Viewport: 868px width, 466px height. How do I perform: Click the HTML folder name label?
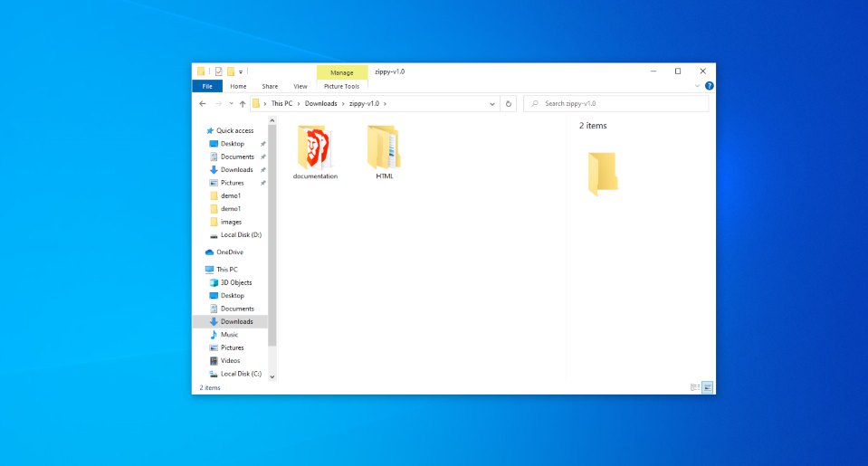[384, 176]
